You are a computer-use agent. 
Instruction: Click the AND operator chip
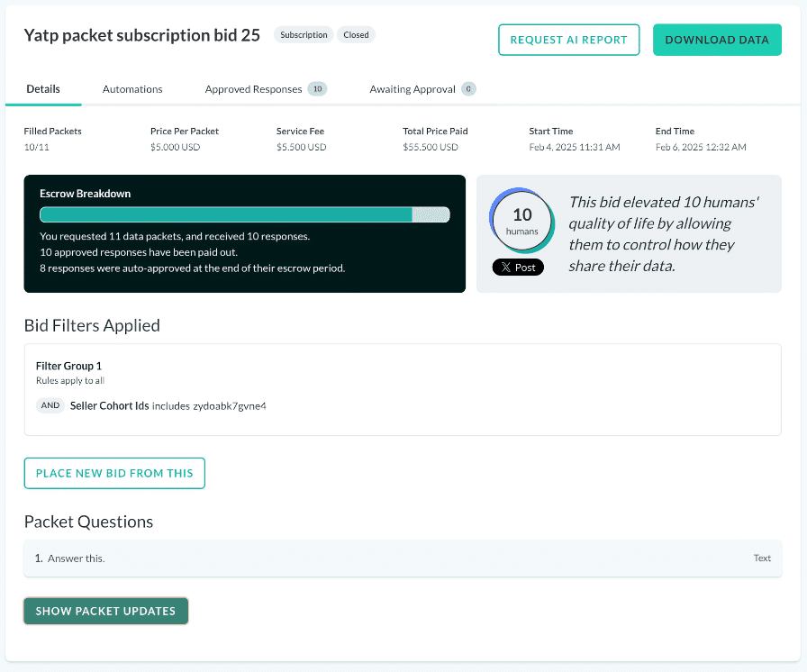click(x=50, y=405)
